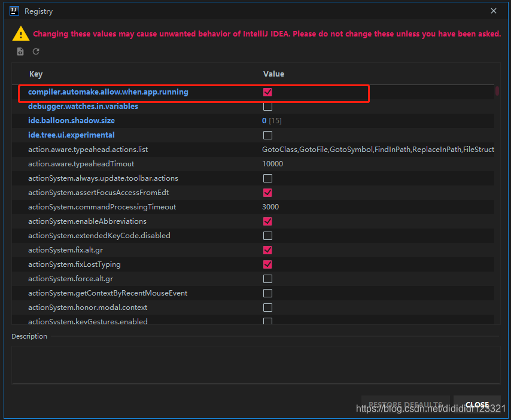Click inside the Description text area
The image size is (511, 420).
pyautogui.click(x=256, y=364)
